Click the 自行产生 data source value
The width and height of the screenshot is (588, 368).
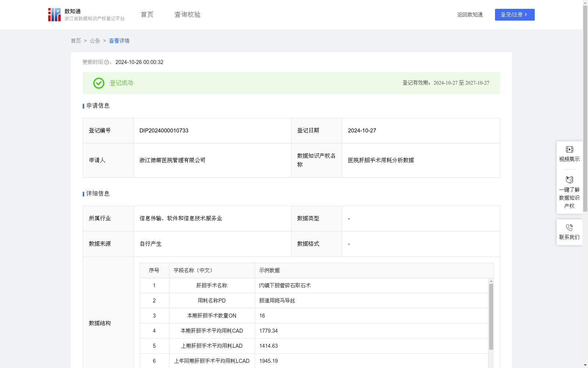pyautogui.click(x=151, y=244)
